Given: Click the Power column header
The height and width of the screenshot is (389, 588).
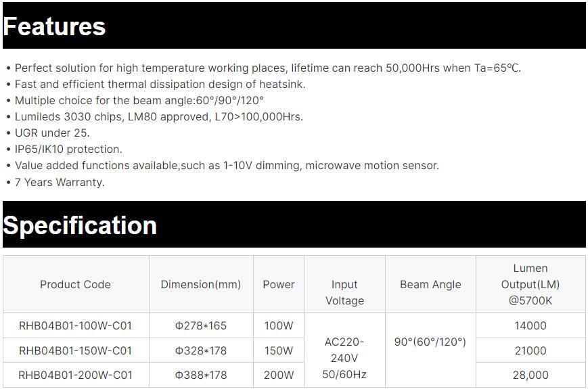Looking at the screenshot, I should (x=279, y=285).
